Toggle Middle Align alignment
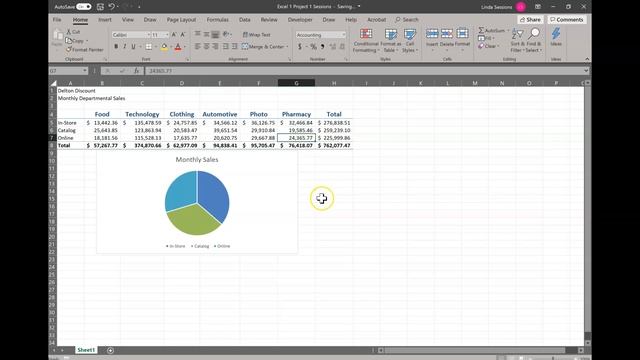The width and height of the screenshot is (640, 360). click(x=207, y=35)
